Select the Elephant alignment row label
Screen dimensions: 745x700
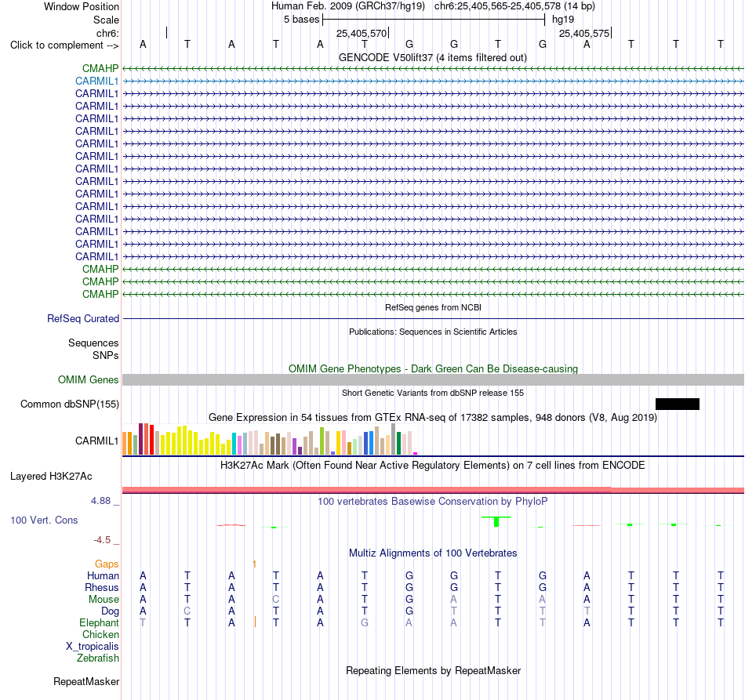pyautogui.click(x=99, y=623)
